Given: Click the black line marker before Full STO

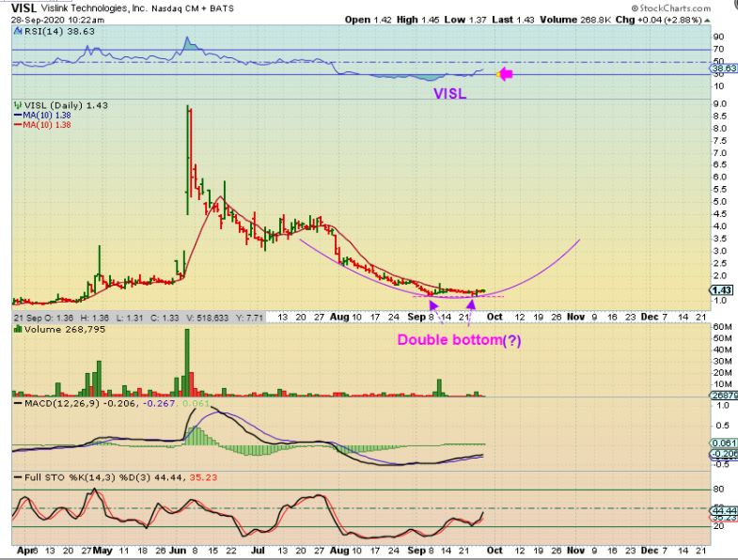Looking at the screenshot, I should point(19,477).
